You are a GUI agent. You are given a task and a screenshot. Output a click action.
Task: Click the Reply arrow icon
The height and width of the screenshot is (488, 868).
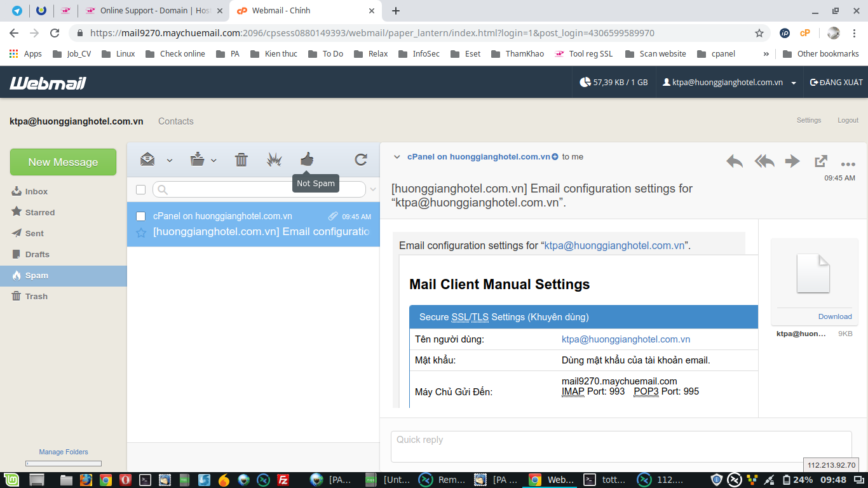[x=735, y=161]
